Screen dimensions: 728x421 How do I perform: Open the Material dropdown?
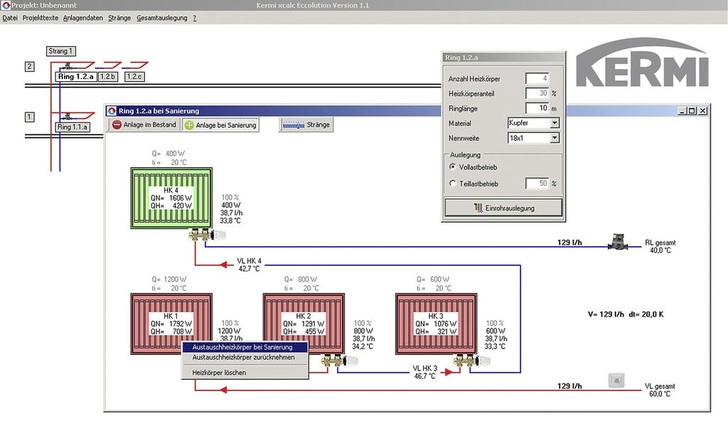coord(555,122)
